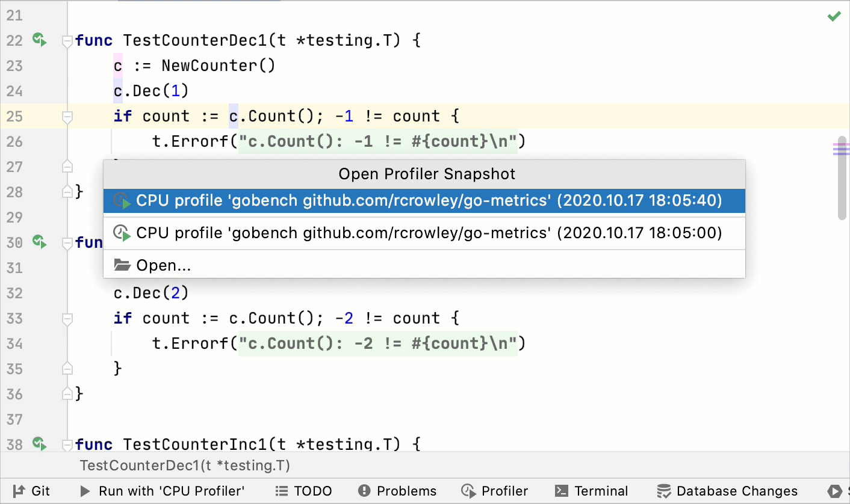This screenshot has height=504, width=850.
Task: Click the green inspections checkmark indicator
Action: click(834, 17)
